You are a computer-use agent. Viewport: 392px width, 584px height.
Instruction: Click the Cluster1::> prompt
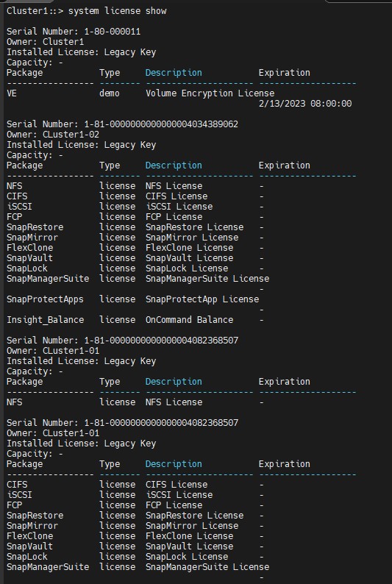click(x=35, y=11)
